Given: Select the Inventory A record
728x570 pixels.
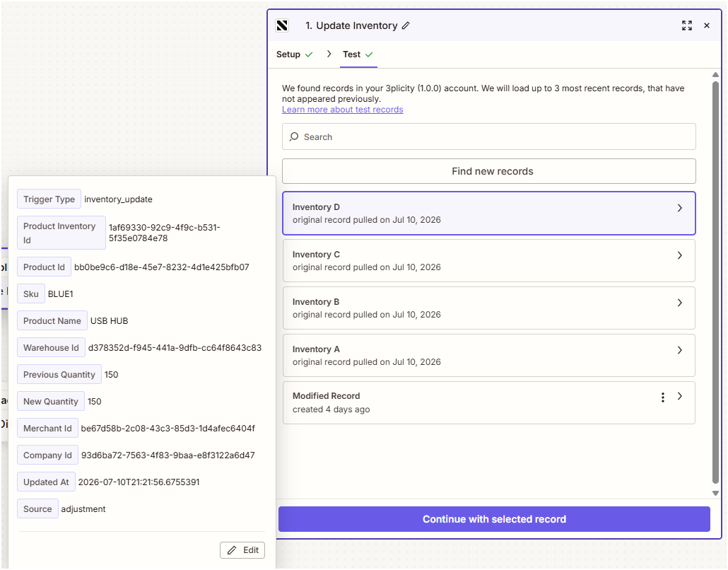Looking at the screenshot, I should coord(489,356).
